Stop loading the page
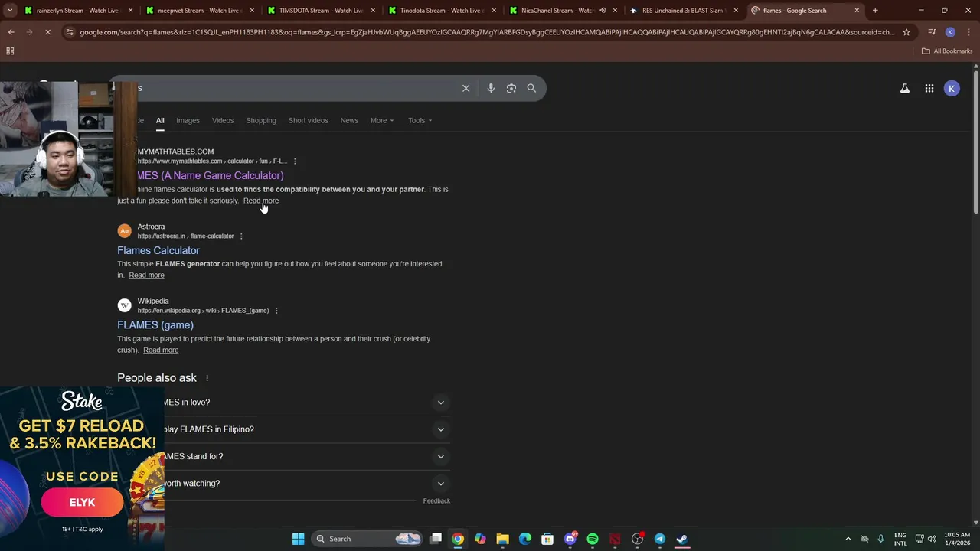This screenshot has width=980, height=551. 47,32
